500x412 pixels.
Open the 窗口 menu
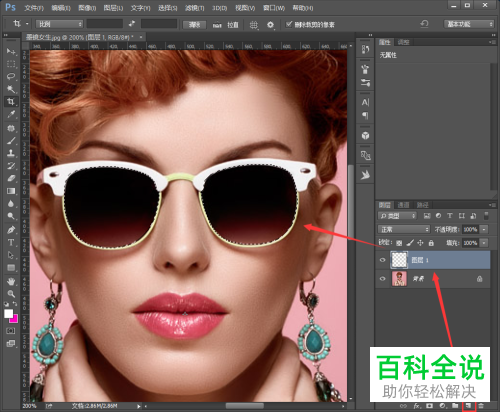(x=274, y=8)
